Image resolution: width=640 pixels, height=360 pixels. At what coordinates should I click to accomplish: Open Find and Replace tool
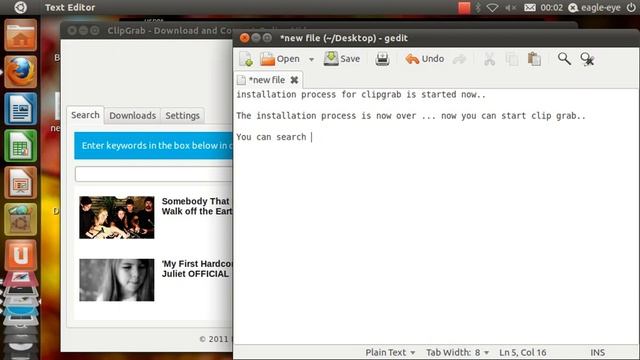[587, 60]
